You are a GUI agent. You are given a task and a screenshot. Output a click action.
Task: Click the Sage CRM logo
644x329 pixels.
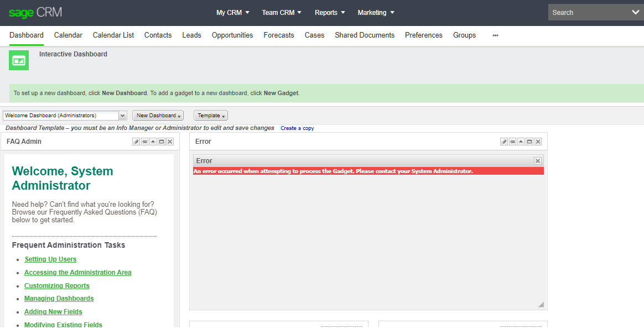(35, 13)
